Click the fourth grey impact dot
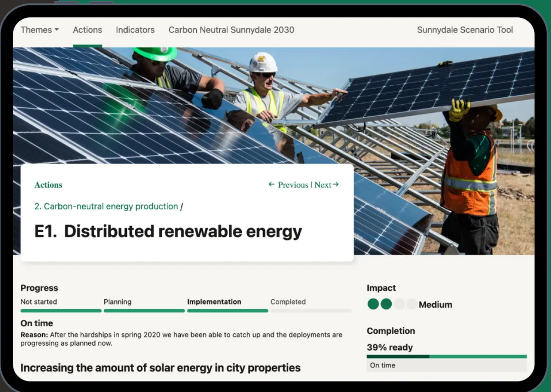The image size is (551, 392). pos(412,304)
